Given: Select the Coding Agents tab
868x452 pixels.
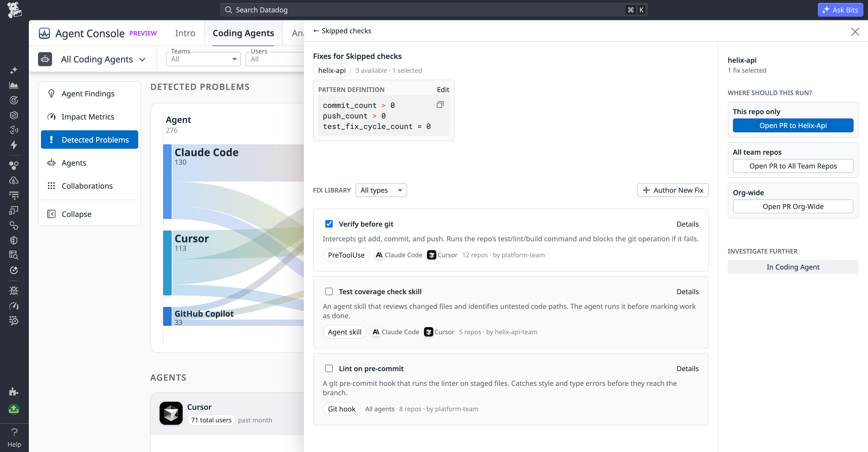Looking at the screenshot, I should (x=243, y=33).
